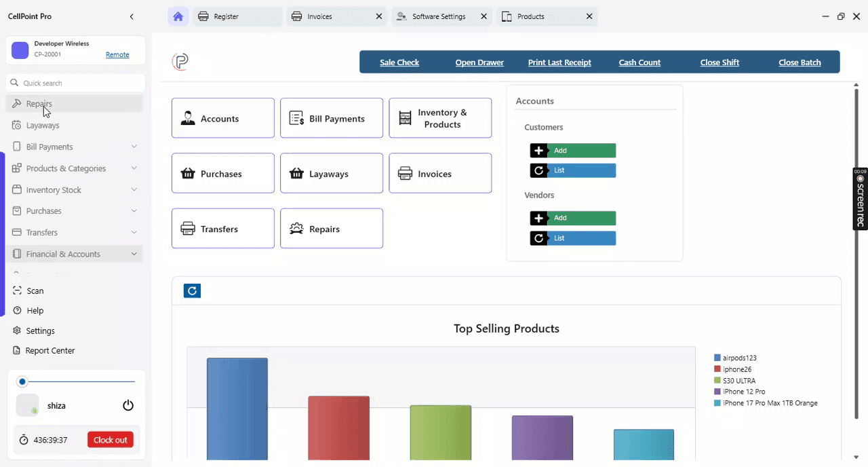Viewport: 868px width, 467px height.
Task: Click the Inventory Stock sidebar icon
Action: (x=16, y=190)
